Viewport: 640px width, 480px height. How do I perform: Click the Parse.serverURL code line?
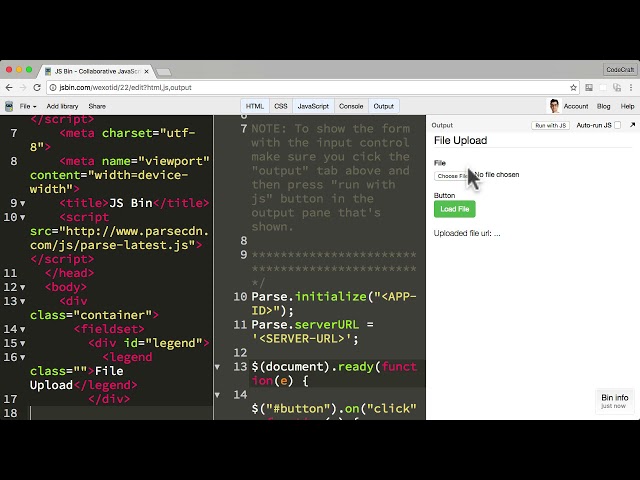(x=313, y=331)
